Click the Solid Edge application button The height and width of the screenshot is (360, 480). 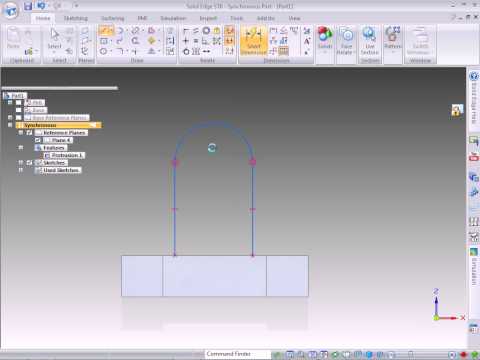pos(10,10)
